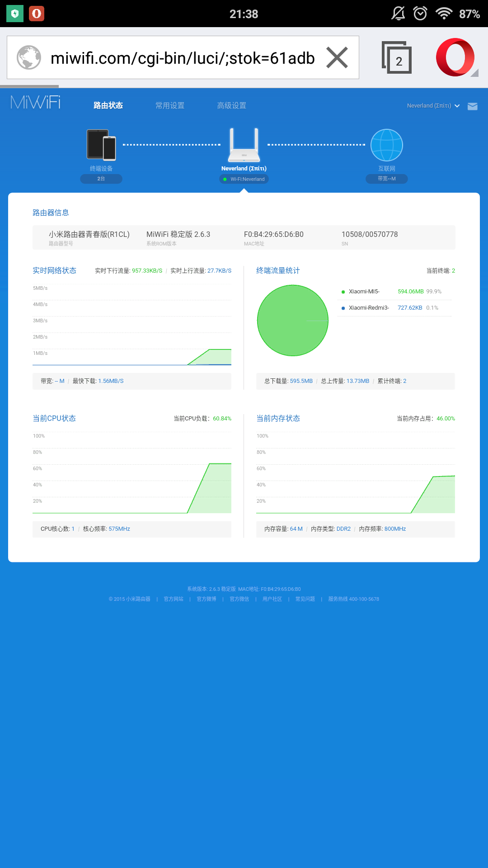Select ROM version MiWiFi 稳定版 2.6.3
The height and width of the screenshot is (868, 488).
(x=178, y=234)
